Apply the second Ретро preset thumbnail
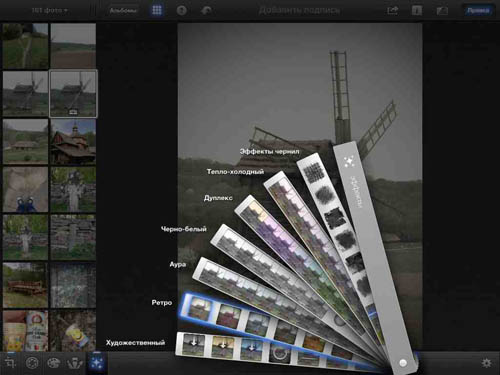 click(229, 315)
